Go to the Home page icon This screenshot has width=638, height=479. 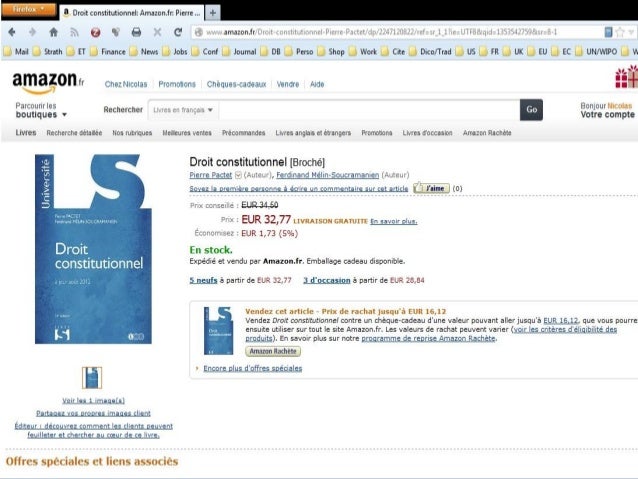(53, 32)
